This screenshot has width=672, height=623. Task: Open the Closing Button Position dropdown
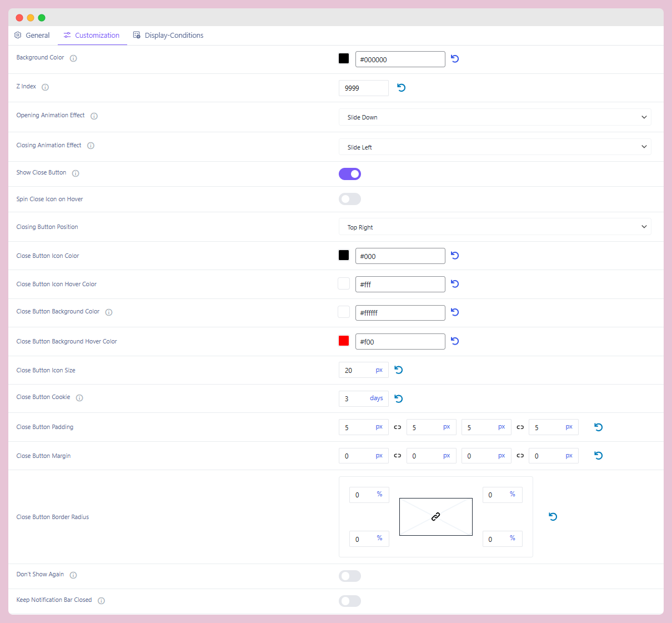494,227
